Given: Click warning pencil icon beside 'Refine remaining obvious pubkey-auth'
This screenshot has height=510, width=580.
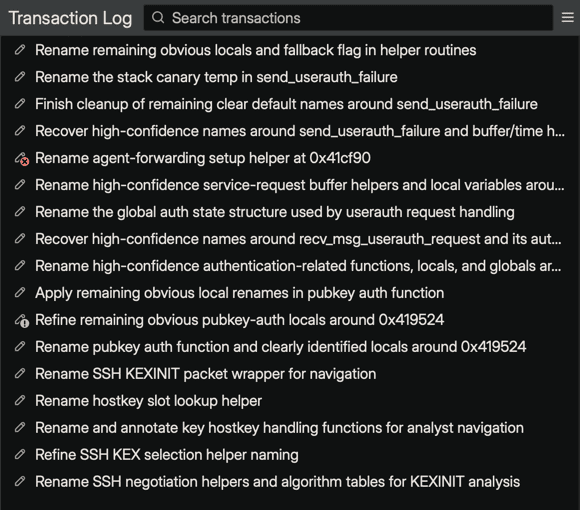Looking at the screenshot, I should coord(21,321).
